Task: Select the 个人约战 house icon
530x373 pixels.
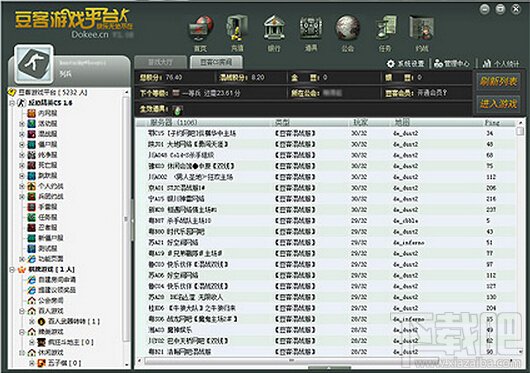Action: 31,186
